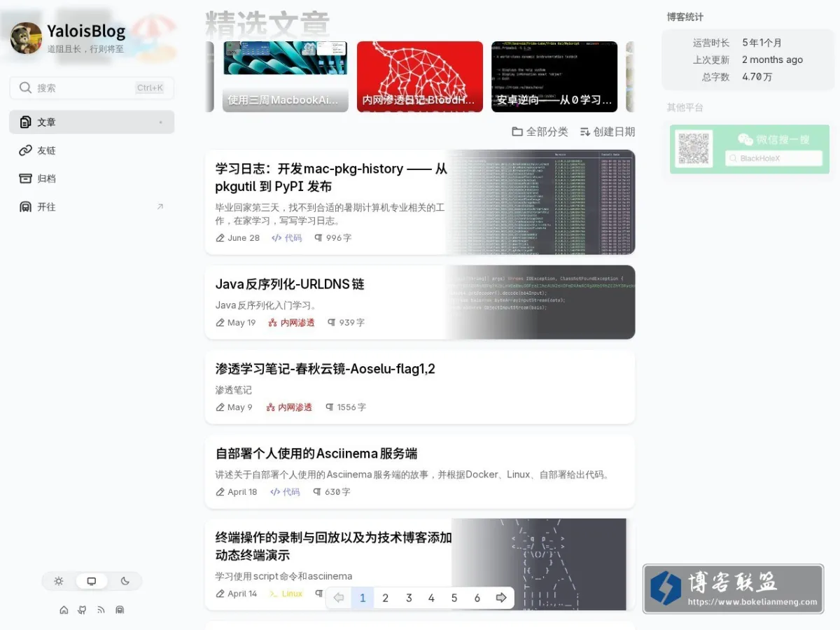Click 代码 tag on April 18 post
Screen dimensions: 840x630
coord(285,492)
